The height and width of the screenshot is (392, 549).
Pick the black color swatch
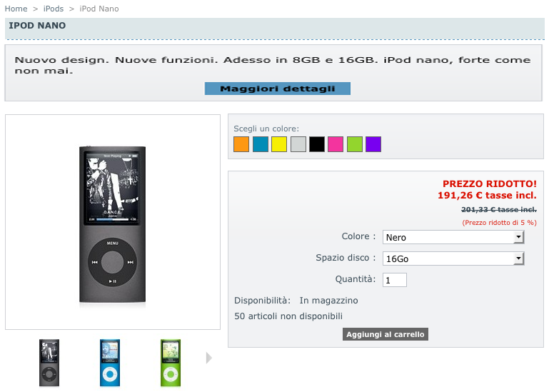click(x=317, y=144)
